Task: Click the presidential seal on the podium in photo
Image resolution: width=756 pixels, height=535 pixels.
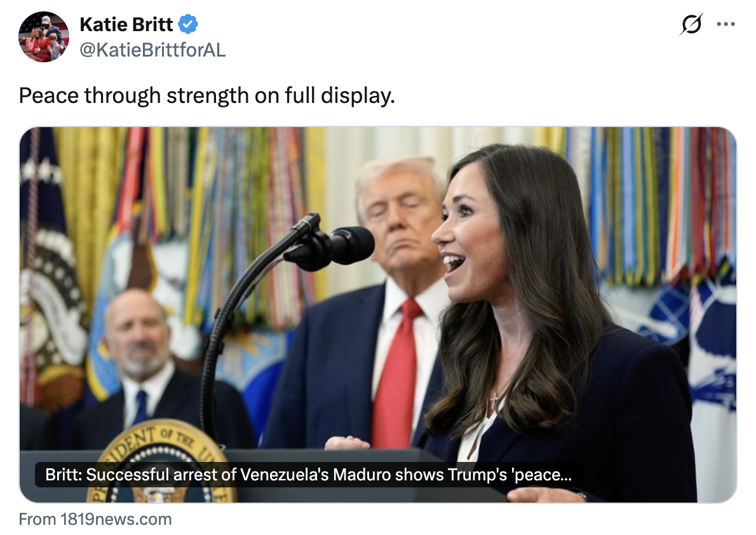Action: (x=161, y=463)
